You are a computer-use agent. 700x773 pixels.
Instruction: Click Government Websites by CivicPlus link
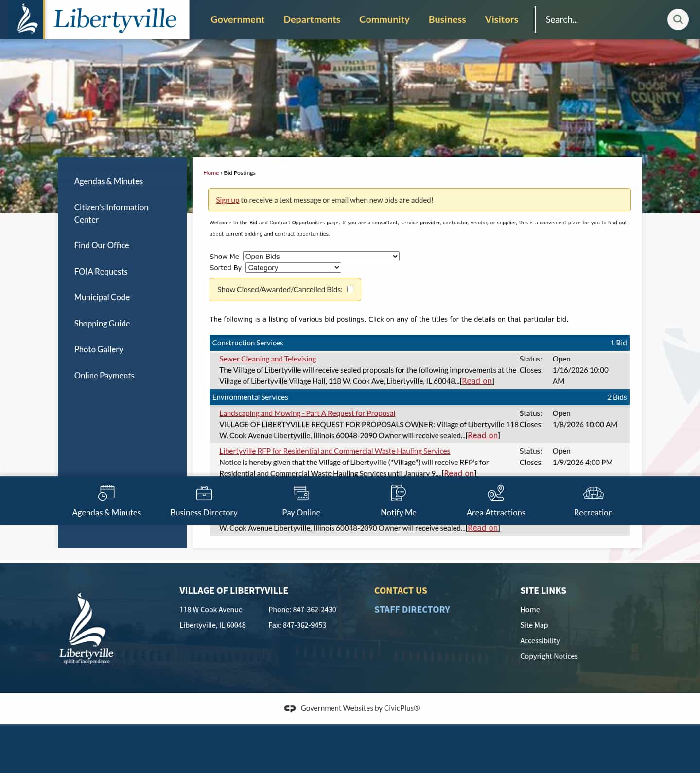(360, 708)
